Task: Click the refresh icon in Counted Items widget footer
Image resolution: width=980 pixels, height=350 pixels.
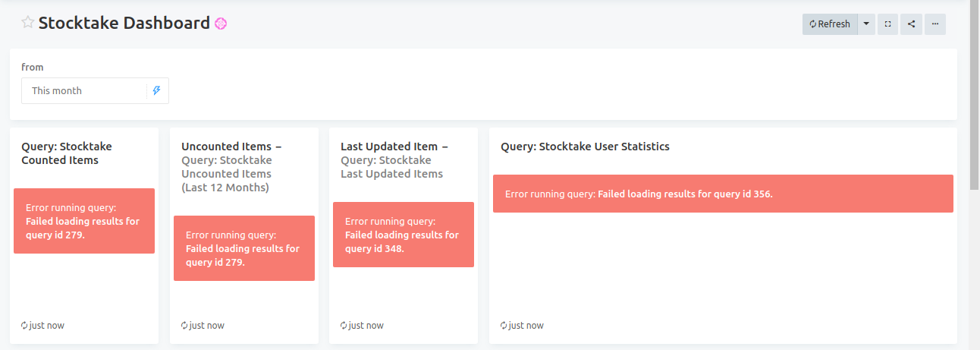Action: 24,326
